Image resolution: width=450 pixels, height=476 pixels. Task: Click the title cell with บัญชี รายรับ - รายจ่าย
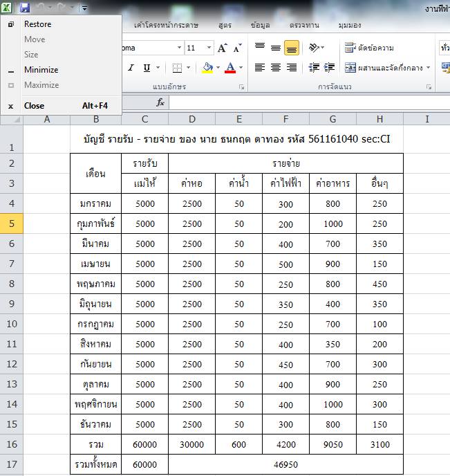236,139
